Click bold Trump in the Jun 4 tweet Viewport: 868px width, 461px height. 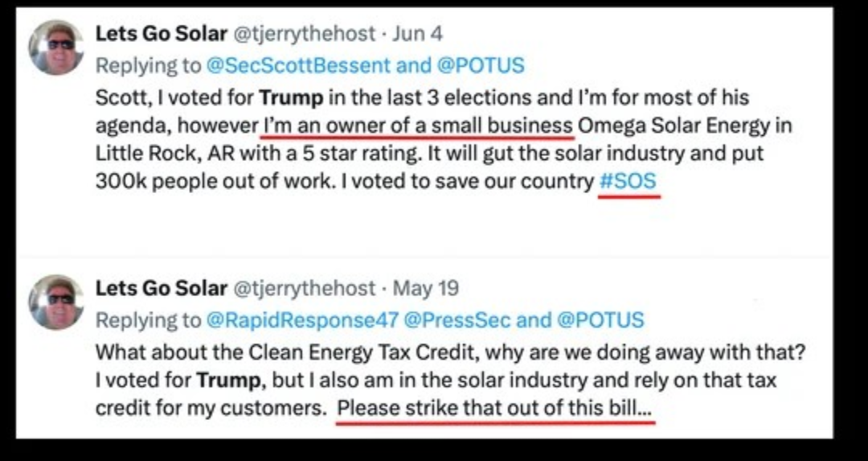point(291,98)
